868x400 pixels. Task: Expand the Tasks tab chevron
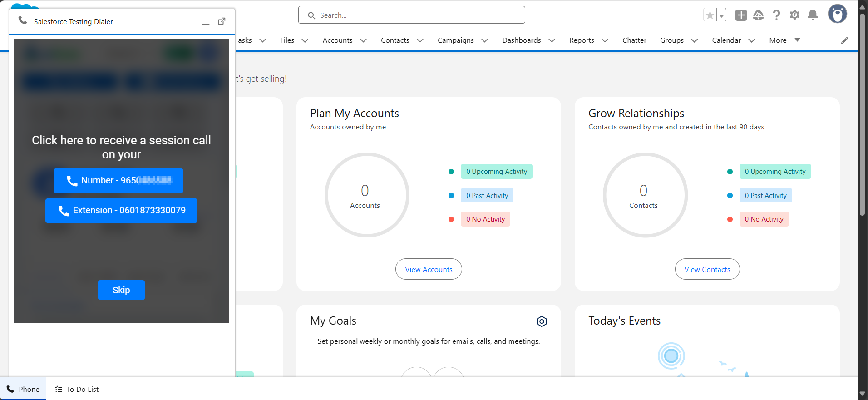tap(262, 40)
